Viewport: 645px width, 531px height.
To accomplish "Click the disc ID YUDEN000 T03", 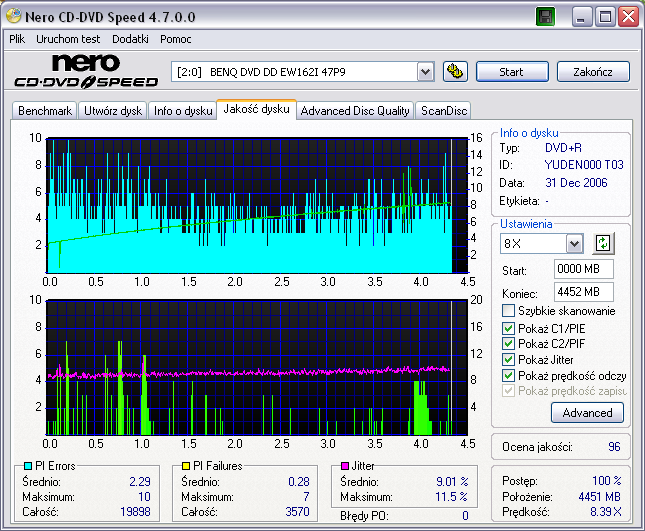I will pos(584,165).
